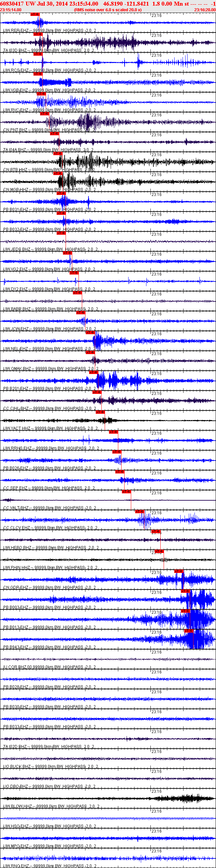This screenshot has height=868, width=216.
Task: Select the UW.HEBO.BHZ station label
Action: click(x=51, y=547)
